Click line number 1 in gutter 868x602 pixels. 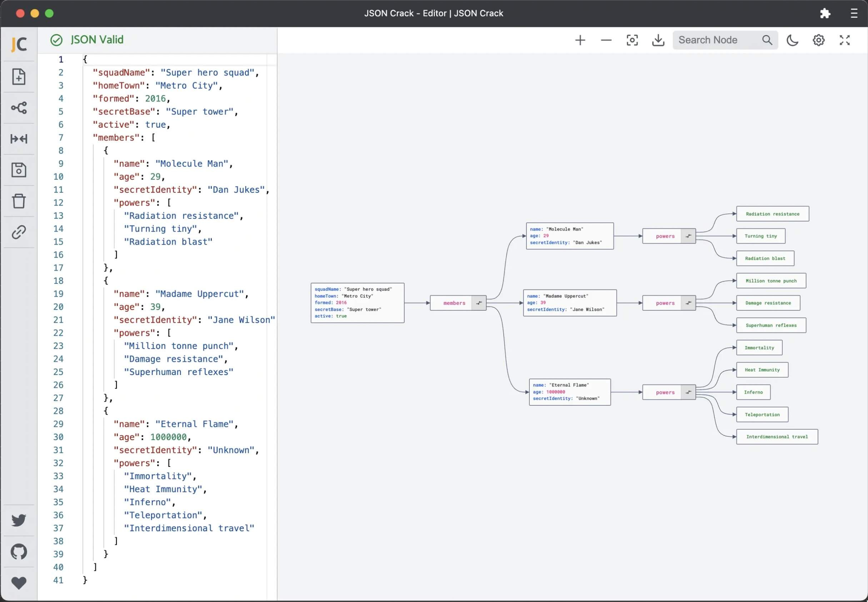[x=61, y=60]
